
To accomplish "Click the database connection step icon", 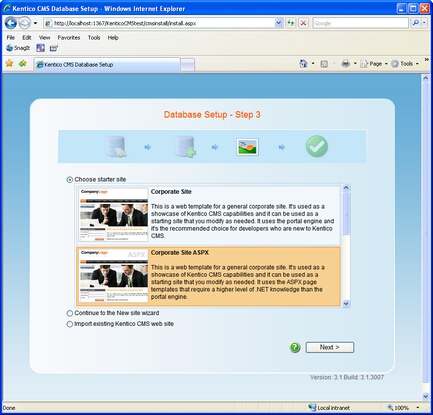I will coord(116,147).
